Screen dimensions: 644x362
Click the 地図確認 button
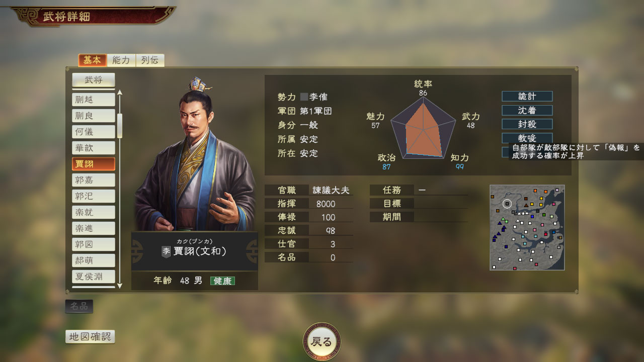click(90, 337)
